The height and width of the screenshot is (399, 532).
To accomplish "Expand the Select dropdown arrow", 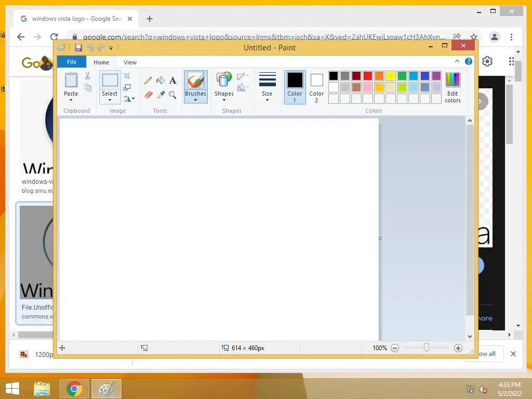I will 110,100.
